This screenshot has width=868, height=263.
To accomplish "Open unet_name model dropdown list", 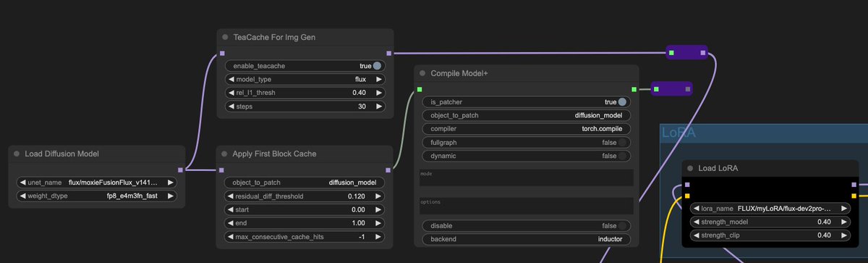I will click(97, 183).
